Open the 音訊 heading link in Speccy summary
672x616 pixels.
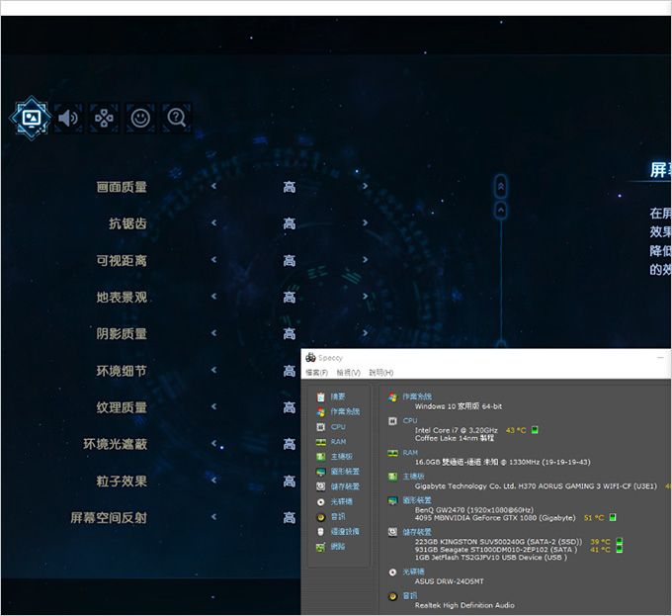pyautogui.click(x=410, y=596)
